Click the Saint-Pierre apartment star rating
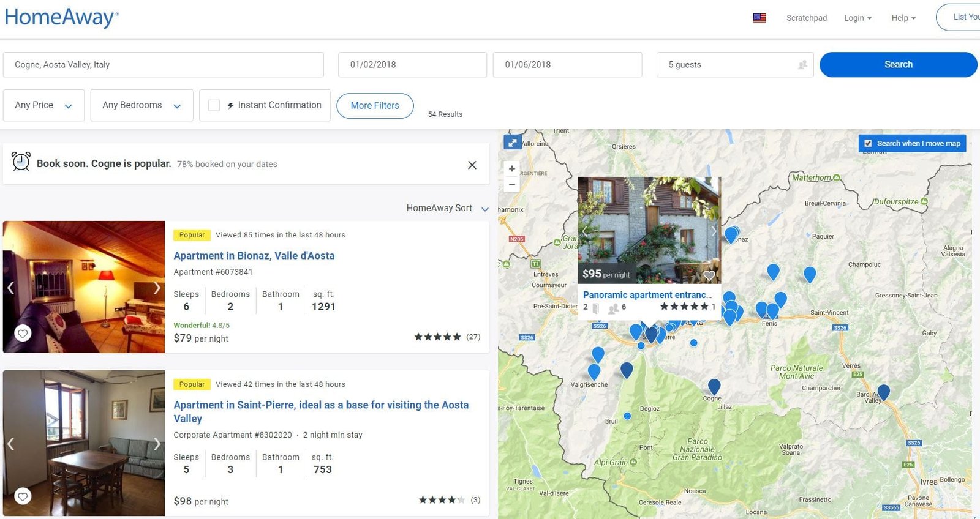The width and height of the screenshot is (980, 519). tap(442, 500)
